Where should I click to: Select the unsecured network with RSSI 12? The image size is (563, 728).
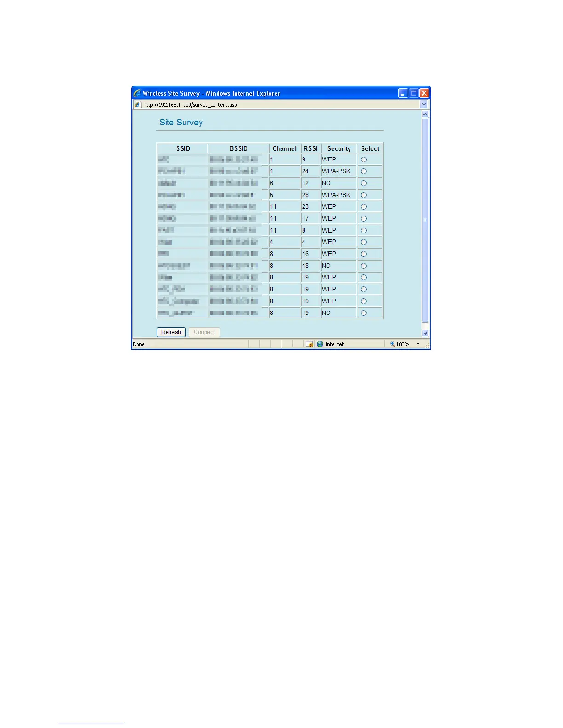(x=363, y=183)
